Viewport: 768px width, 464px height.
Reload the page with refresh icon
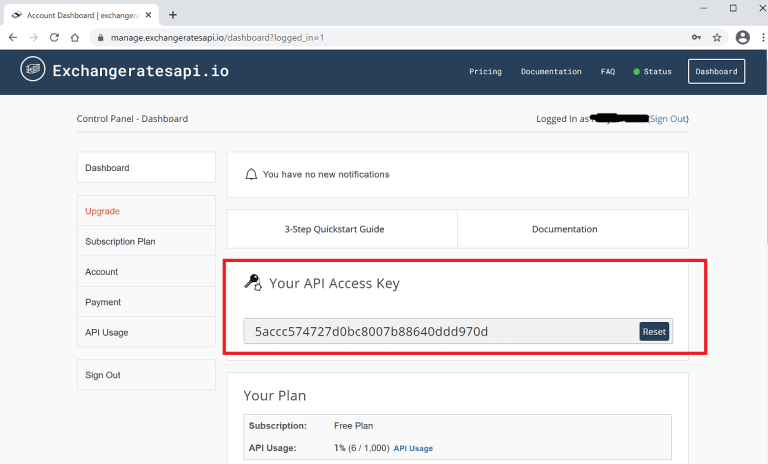(x=54, y=38)
